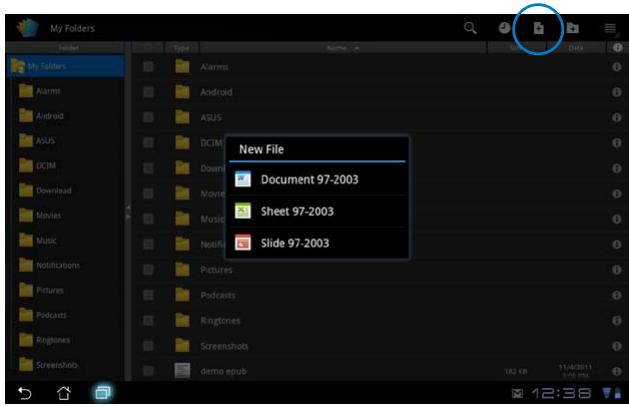Click the header info column icon
The width and height of the screenshot is (629, 407).
coord(617,48)
